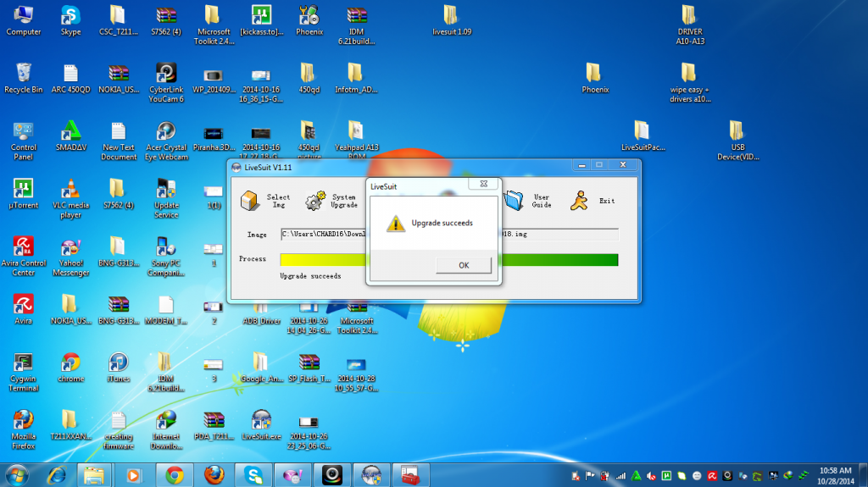Open the CSC_T211... folder
Screen dimensions: 868x487
point(118,21)
